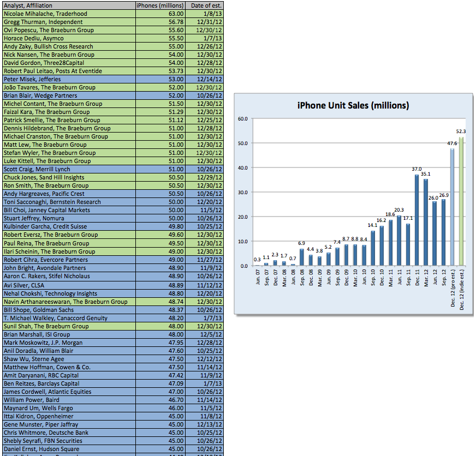Image resolution: width=476 pixels, height=456 pixels.
Task: Select Scott Craig, Merrill Lynch cell
Action: click(x=69, y=169)
